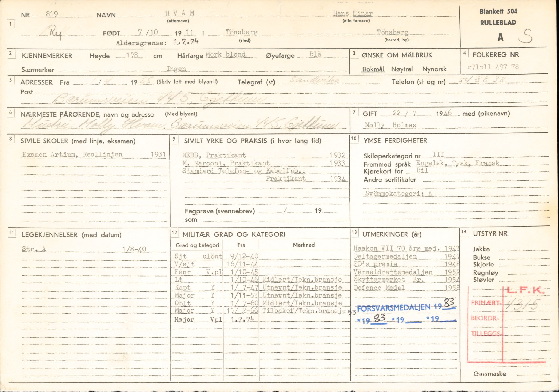Click the 'Nynorsk' option
This screenshot has height=392, width=559.
click(x=434, y=69)
